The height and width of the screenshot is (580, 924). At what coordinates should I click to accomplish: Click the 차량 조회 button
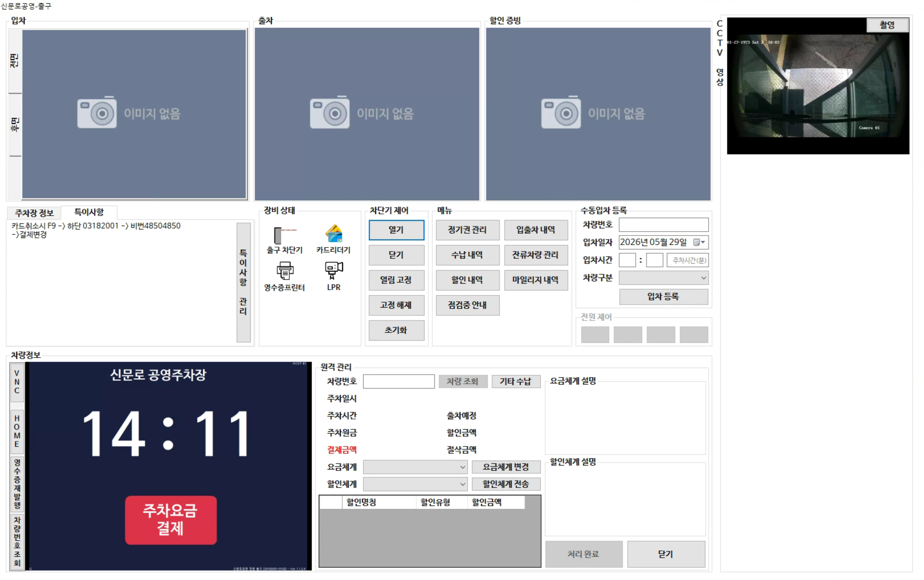click(x=463, y=381)
